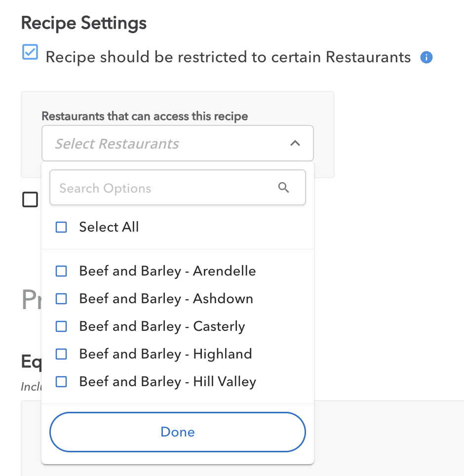
Task: Click the Restaurants that can access this recipe label
Action: [x=145, y=117]
